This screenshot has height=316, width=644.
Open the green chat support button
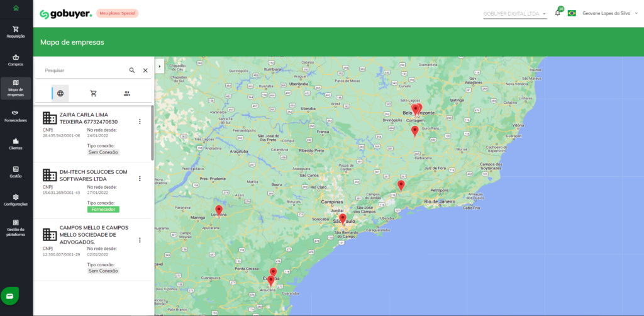[11, 295]
